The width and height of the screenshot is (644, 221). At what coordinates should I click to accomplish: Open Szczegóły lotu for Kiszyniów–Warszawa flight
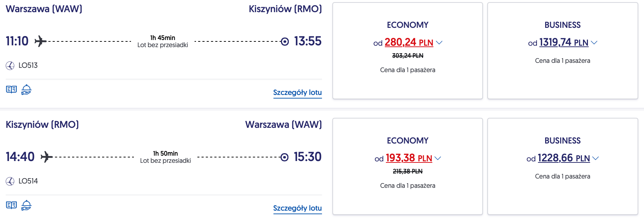coord(297,208)
